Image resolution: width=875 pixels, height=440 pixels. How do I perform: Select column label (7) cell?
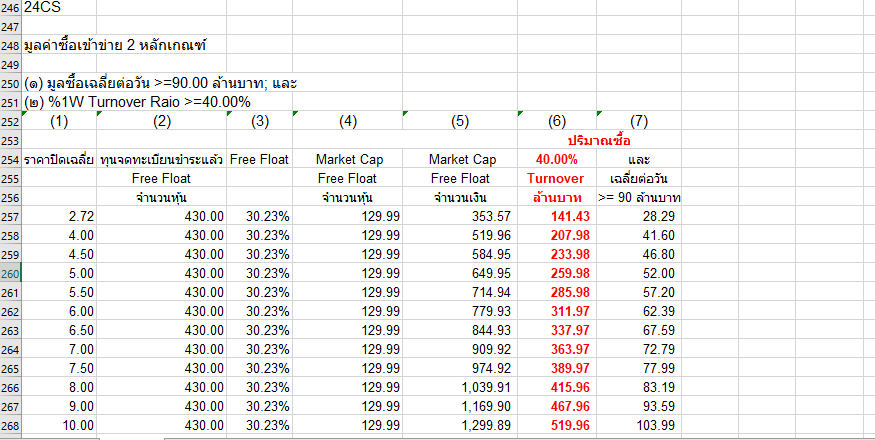[x=638, y=122]
